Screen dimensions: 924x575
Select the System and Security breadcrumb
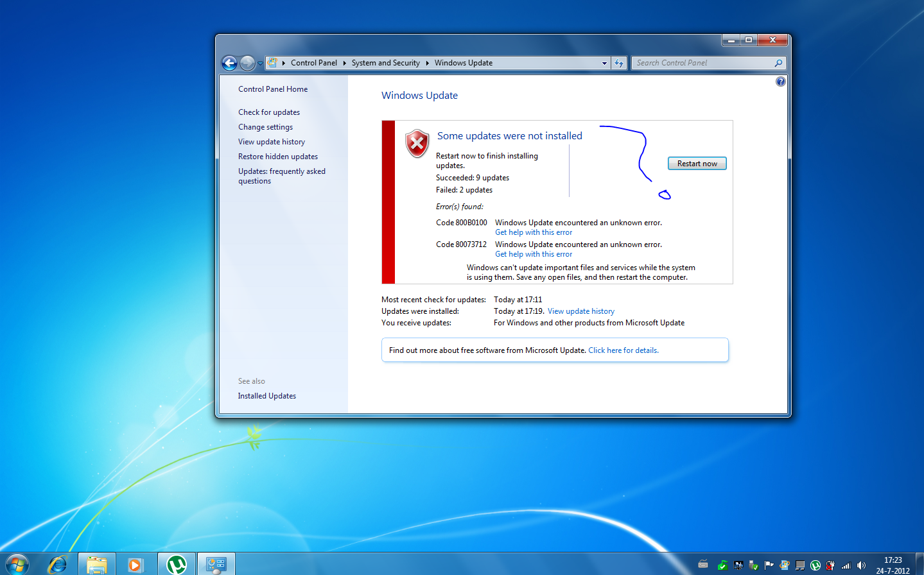tap(385, 63)
